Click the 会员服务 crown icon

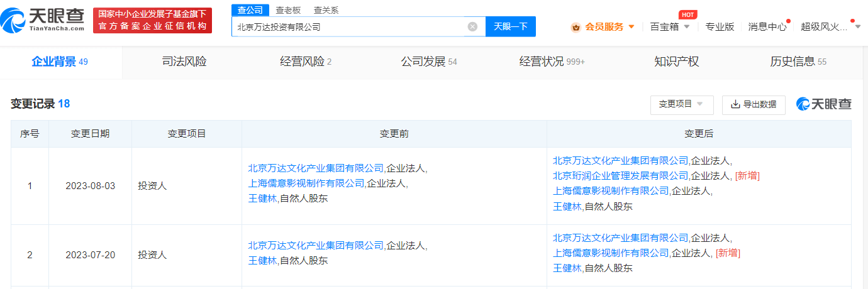click(576, 27)
